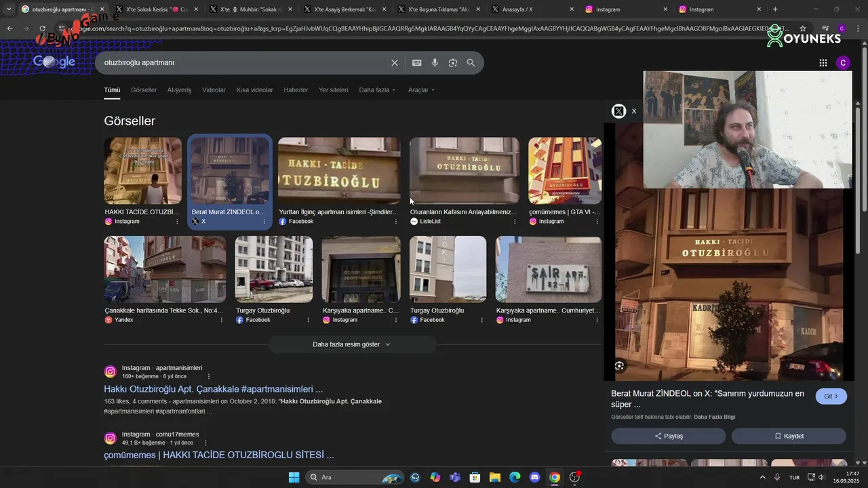Open çomümemes HAKKI TACİDE OTUZBIROGLU SİTESİ link
This screenshot has width=868, height=488.
point(219,455)
